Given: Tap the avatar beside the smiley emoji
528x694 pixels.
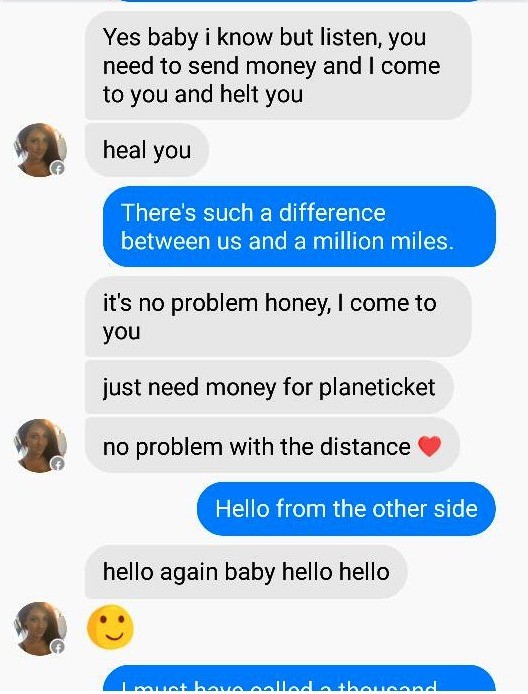Looking at the screenshot, I should 40,628.
